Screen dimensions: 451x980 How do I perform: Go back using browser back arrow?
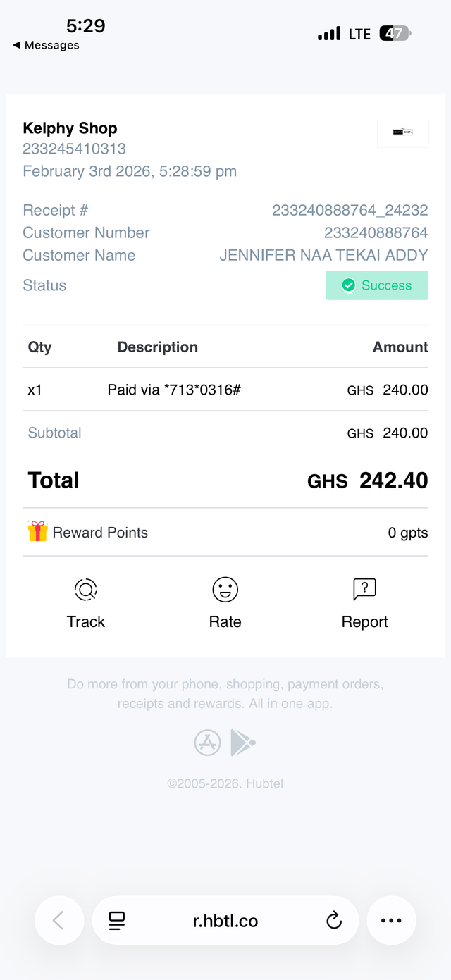click(58, 920)
